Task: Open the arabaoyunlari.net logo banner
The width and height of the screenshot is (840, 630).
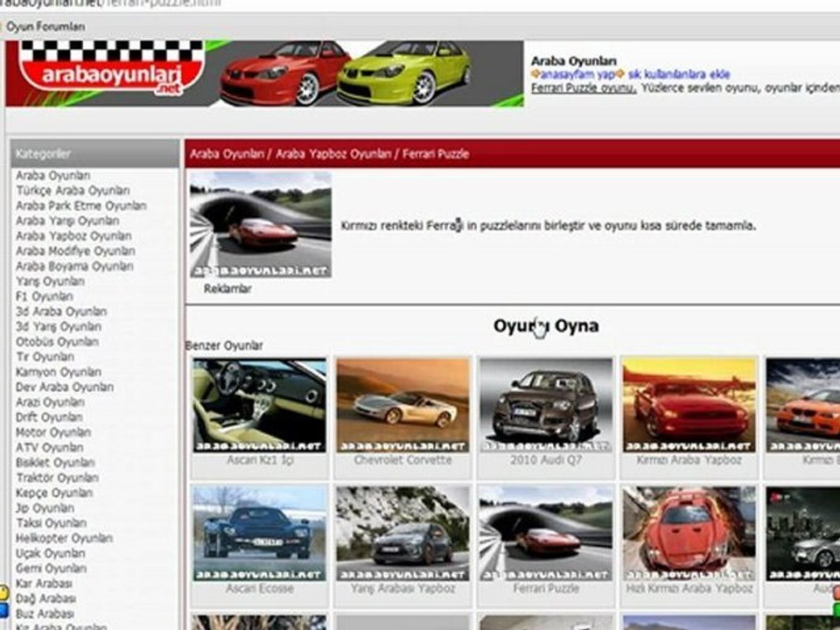Action: coord(264,73)
